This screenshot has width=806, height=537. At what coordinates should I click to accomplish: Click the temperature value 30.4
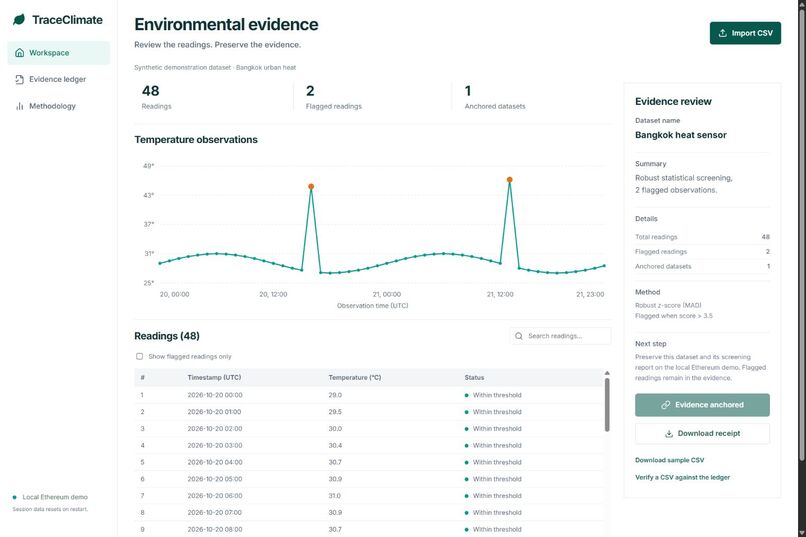[335, 446]
